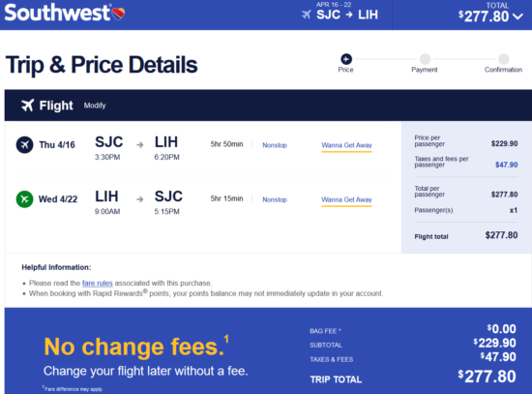The image size is (532, 394).
Task: Open Wanna Get Away fare for return flight
Action: tap(346, 199)
